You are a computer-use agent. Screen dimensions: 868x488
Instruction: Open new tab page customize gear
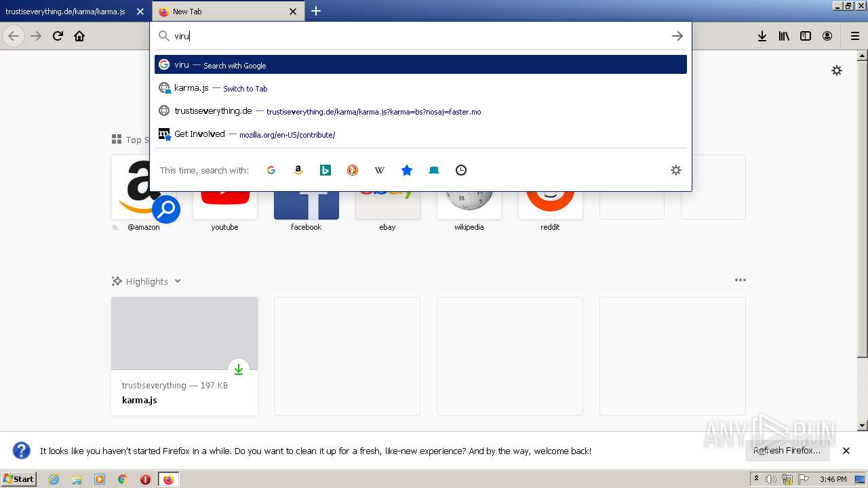(837, 70)
